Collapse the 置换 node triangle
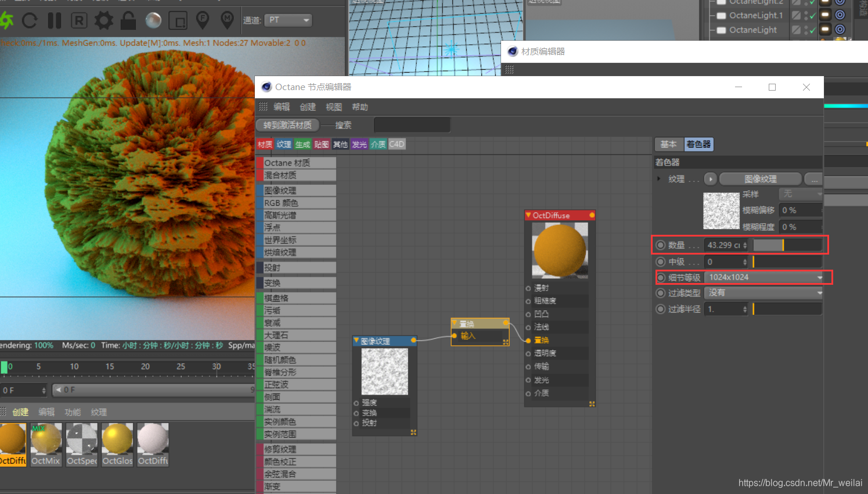The width and height of the screenshot is (868, 494). (x=455, y=323)
